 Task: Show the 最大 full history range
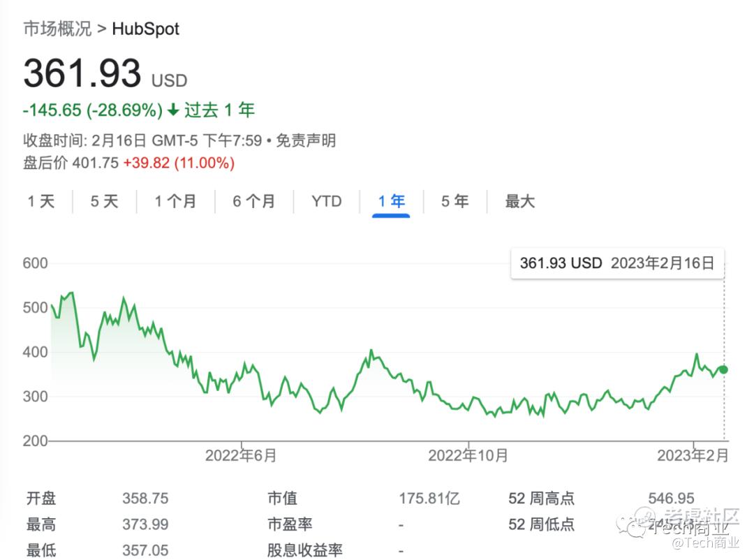[520, 201]
